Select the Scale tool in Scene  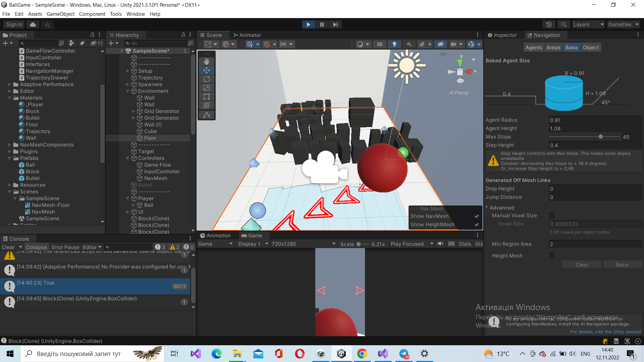point(207,88)
